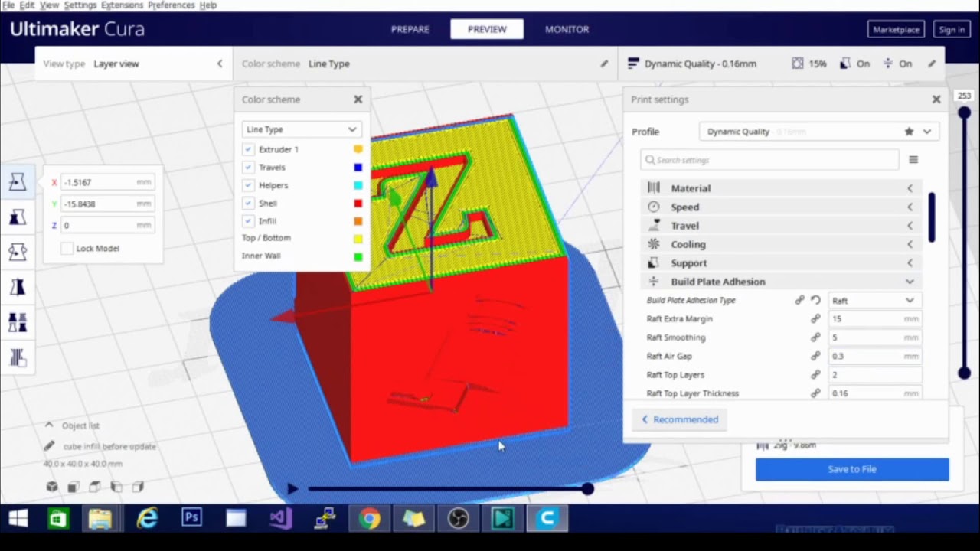
Task: Click the support icon in the settings summary
Action: coord(845,64)
